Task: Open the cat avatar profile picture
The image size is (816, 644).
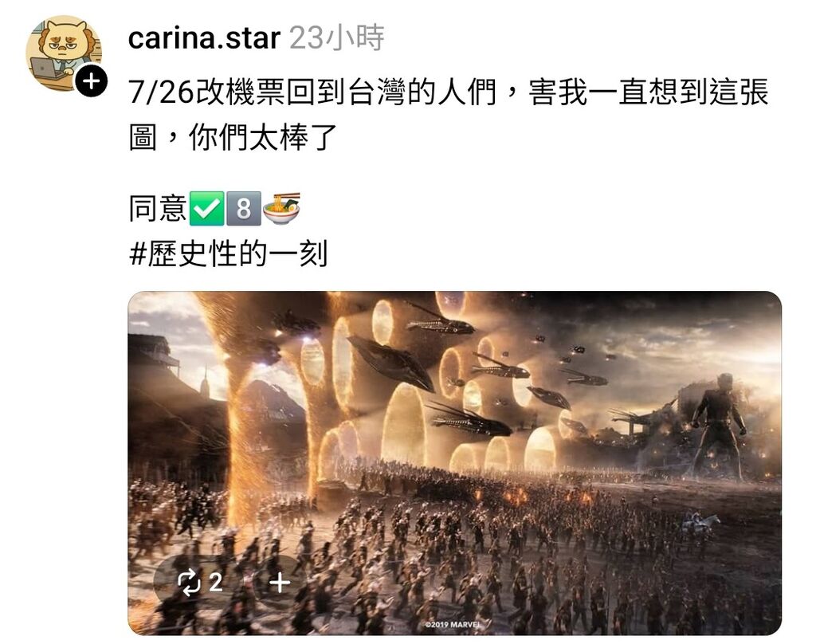Action: [x=64, y=53]
